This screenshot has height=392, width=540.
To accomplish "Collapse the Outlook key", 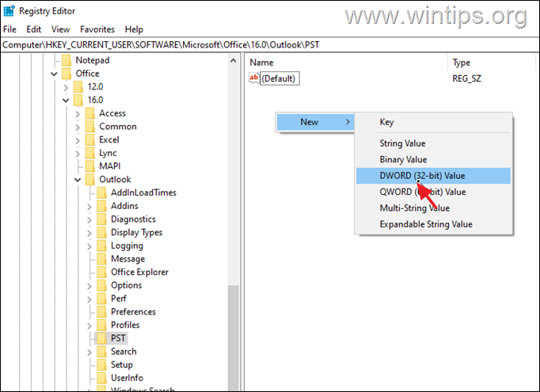I will pos(78,180).
